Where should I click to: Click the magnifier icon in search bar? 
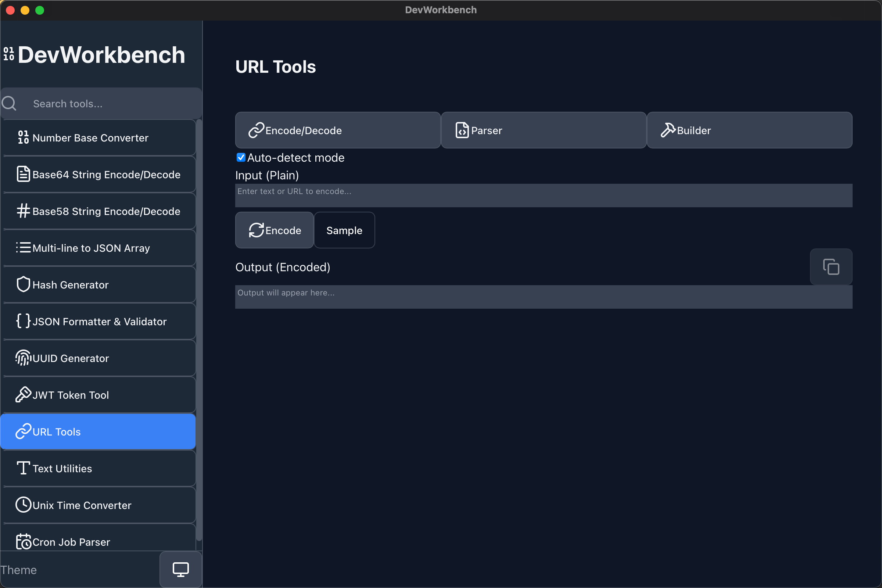[x=9, y=104]
